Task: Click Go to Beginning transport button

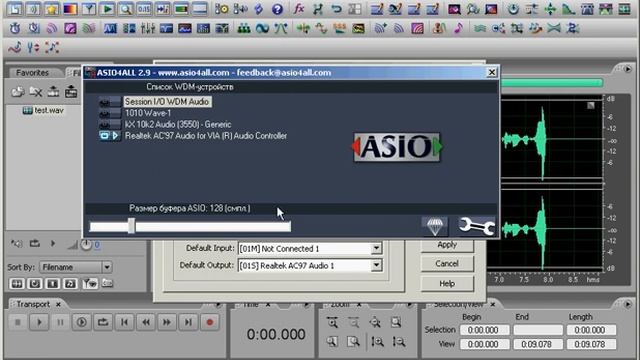Action: click(124, 322)
